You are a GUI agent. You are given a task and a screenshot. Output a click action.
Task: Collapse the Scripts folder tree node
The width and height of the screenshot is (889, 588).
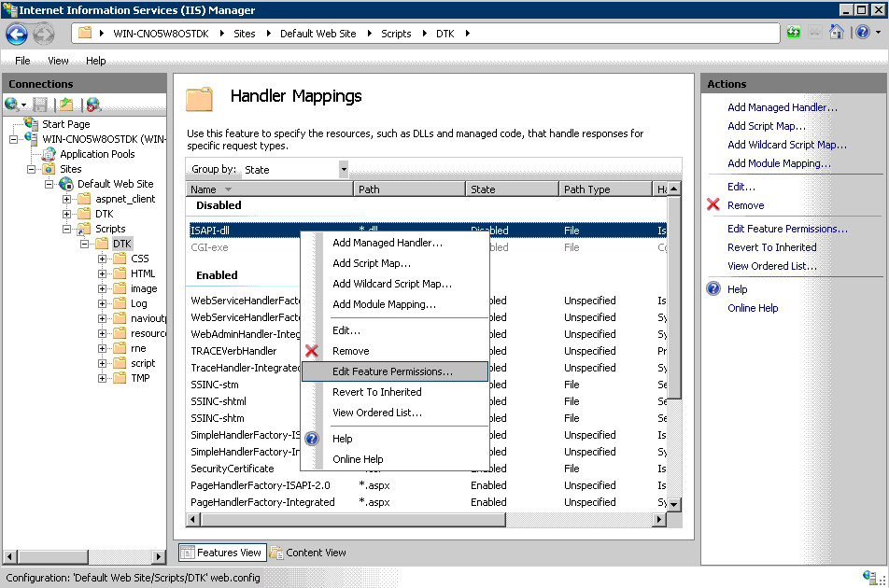click(x=67, y=229)
